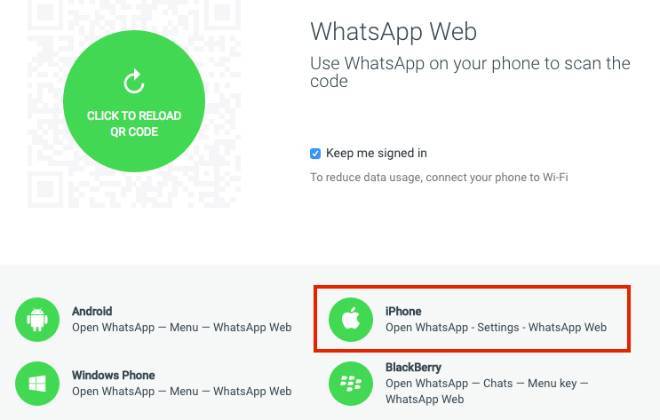Image resolution: width=660 pixels, height=420 pixels.
Task: Click the BlackBerry logo icon
Action: [x=351, y=383]
